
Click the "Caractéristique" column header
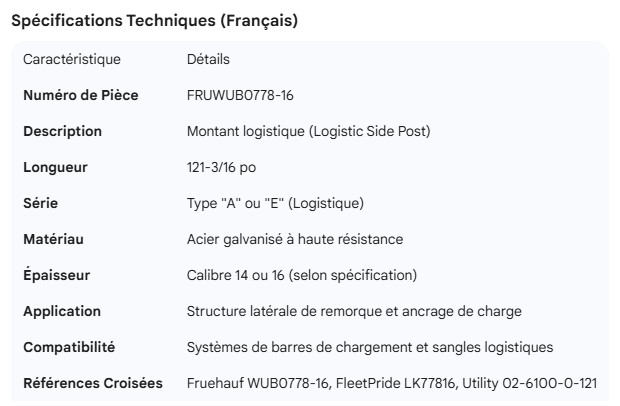(72, 59)
